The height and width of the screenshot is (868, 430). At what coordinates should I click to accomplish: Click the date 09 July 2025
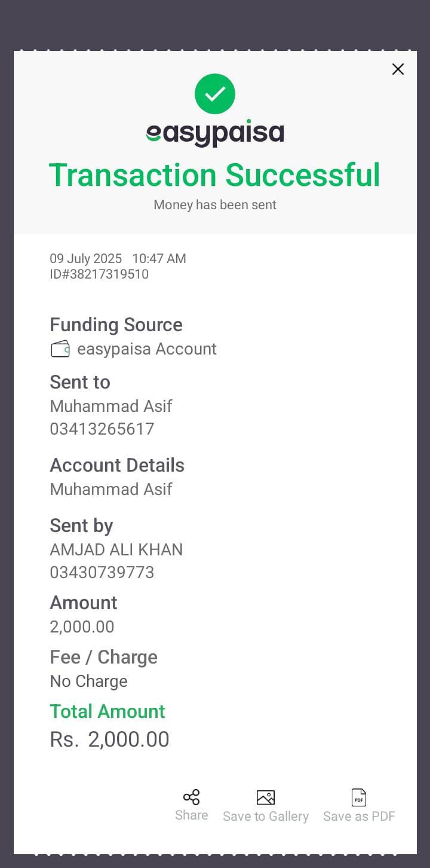tap(86, 259)
